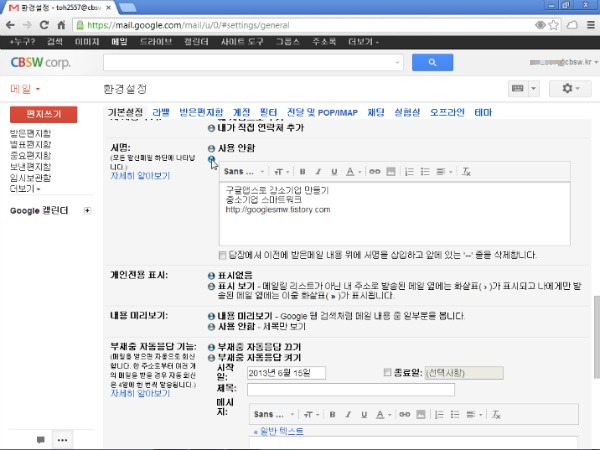Insert a link in the signature editor
The width and height of the screenshot is (600, 450).
tap(375, 172)
